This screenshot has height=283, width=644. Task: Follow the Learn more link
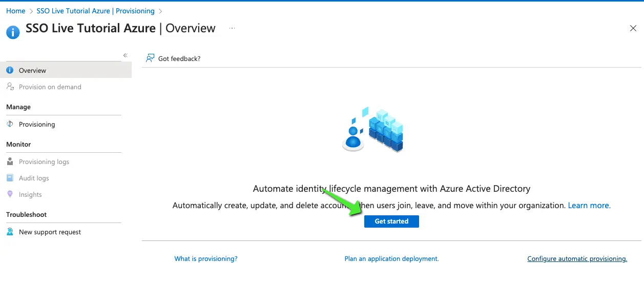point(589,205)
